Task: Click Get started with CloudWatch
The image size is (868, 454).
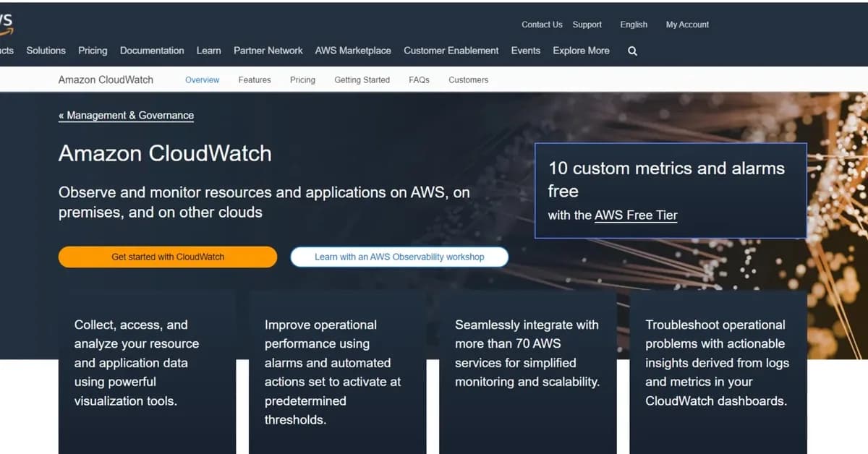Action: (167, 257)
